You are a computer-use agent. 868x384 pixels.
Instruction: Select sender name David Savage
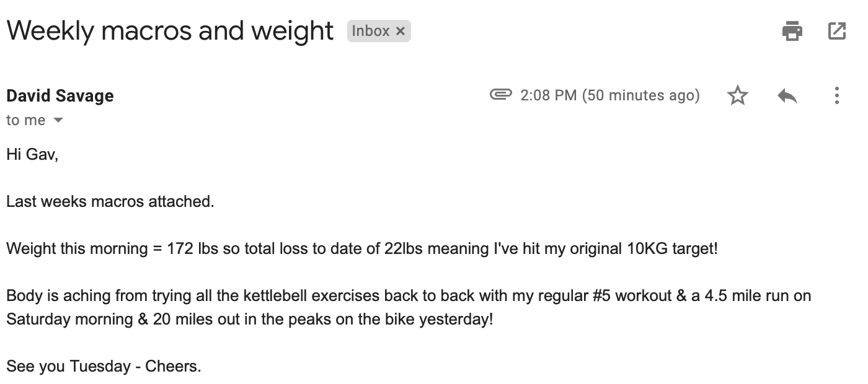pyautogui.click(x=60, y=96)
